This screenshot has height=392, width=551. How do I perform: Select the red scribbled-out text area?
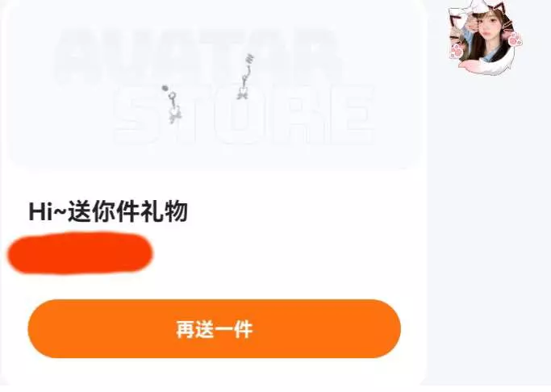80,253
